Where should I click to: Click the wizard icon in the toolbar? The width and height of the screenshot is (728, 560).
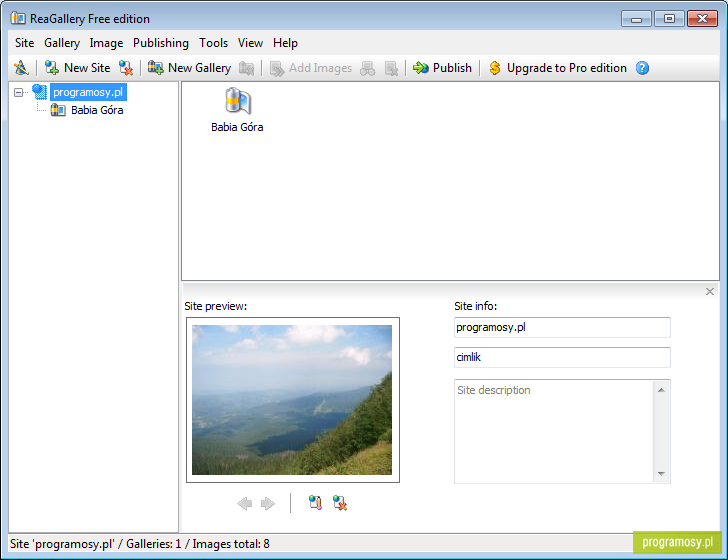(21, 68)
